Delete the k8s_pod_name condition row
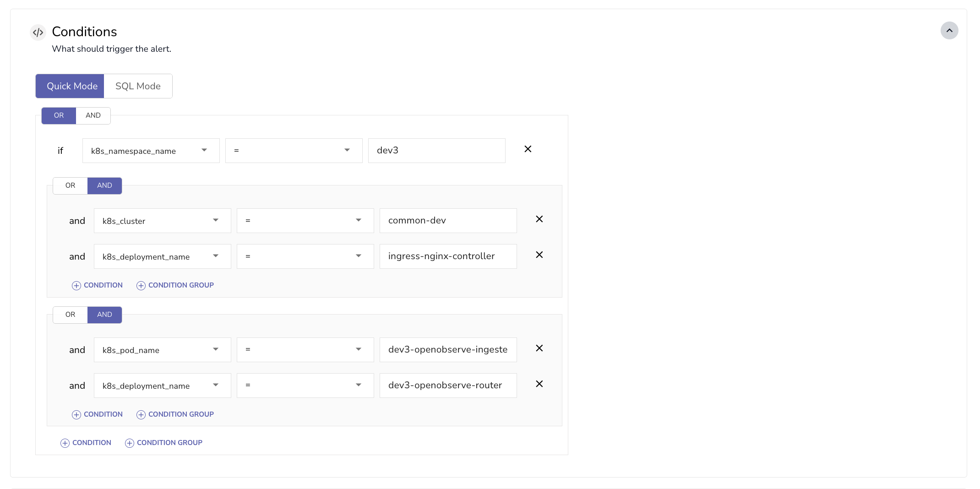Screen dimensions: 980x489 [x=539, y=348]
